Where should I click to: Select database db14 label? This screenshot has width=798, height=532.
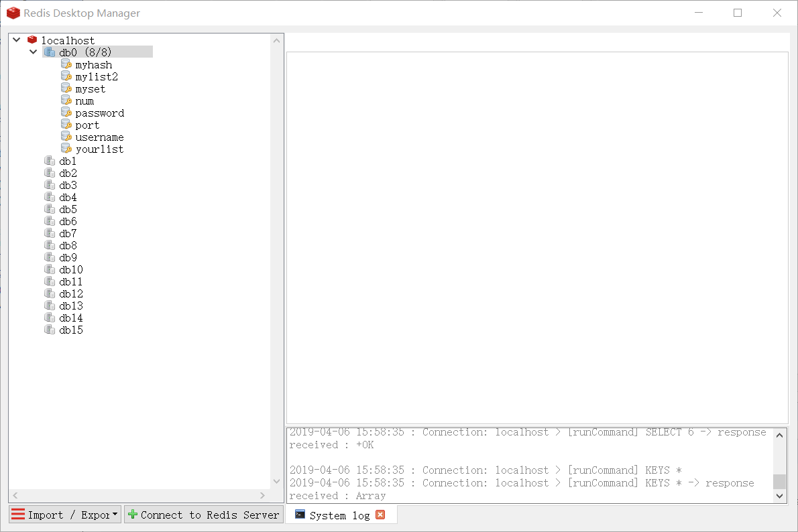point(70,318)
